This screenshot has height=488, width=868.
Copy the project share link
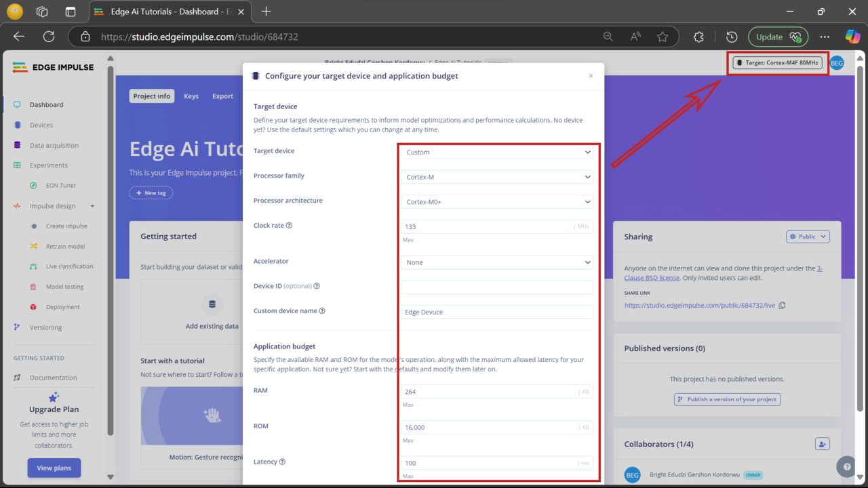coord(782,305)
